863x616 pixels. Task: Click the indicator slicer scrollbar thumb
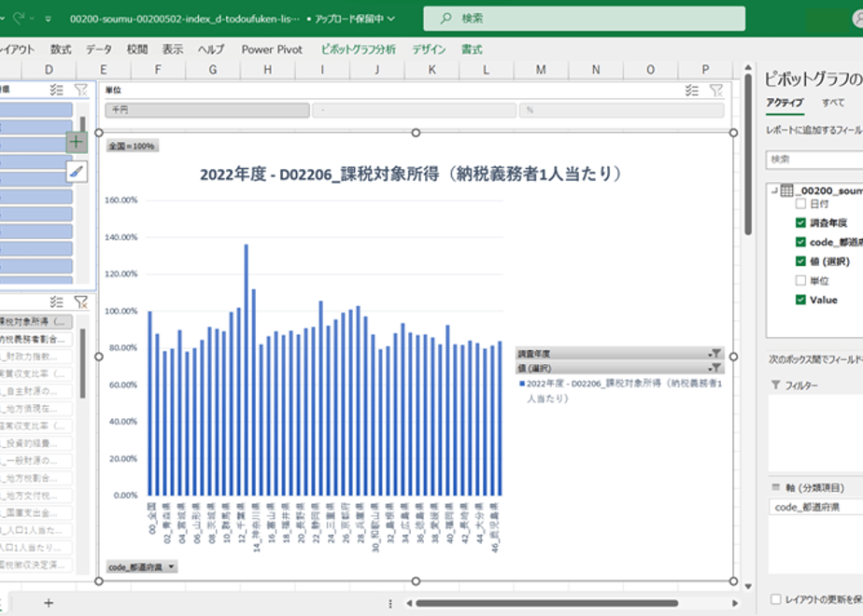[x=82, y=363]
